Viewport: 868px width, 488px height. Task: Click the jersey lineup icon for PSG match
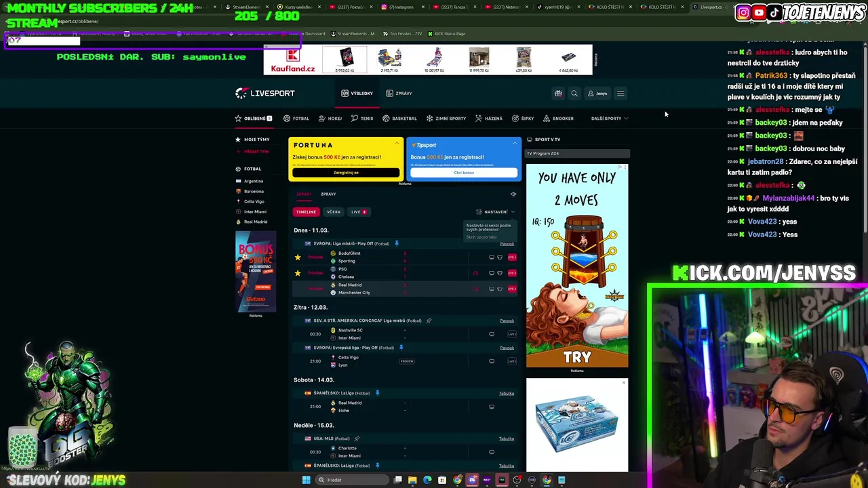(500, 273)
